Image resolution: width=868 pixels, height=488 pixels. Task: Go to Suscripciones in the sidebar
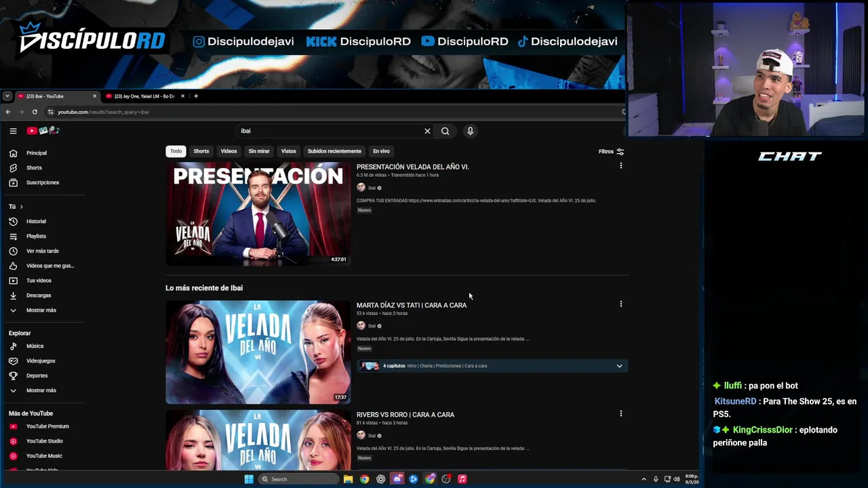pos(44,182)
